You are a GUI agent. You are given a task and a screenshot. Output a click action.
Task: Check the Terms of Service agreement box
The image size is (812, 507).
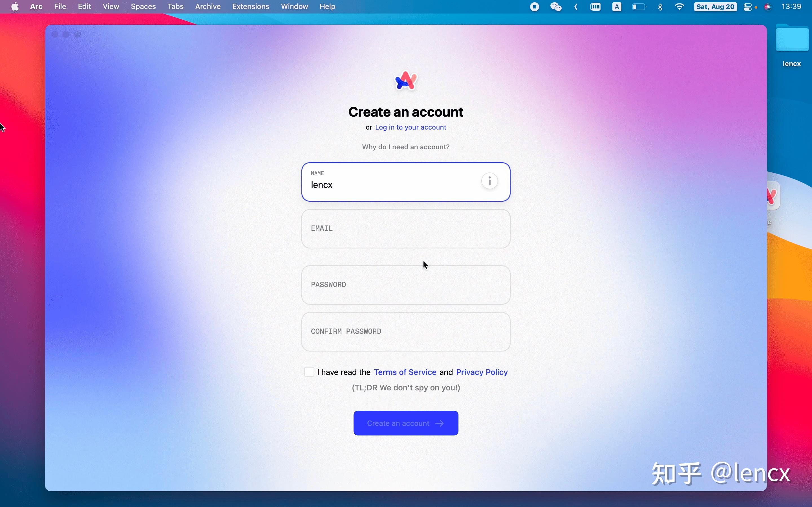309,372
